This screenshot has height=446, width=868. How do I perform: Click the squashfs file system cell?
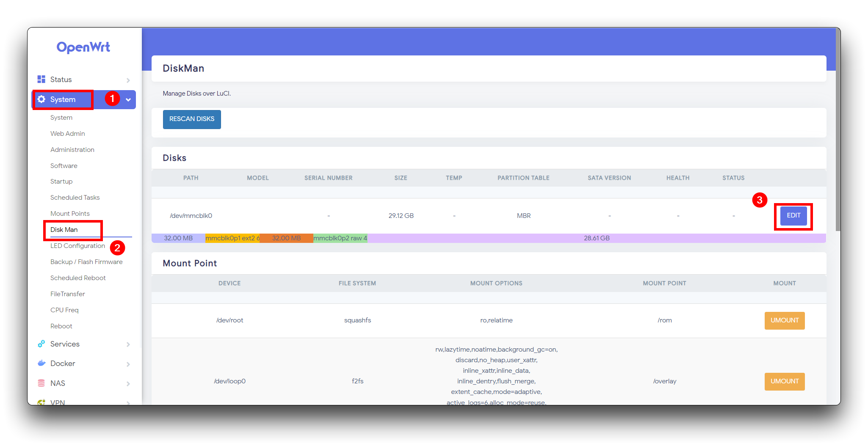[357, 320]
